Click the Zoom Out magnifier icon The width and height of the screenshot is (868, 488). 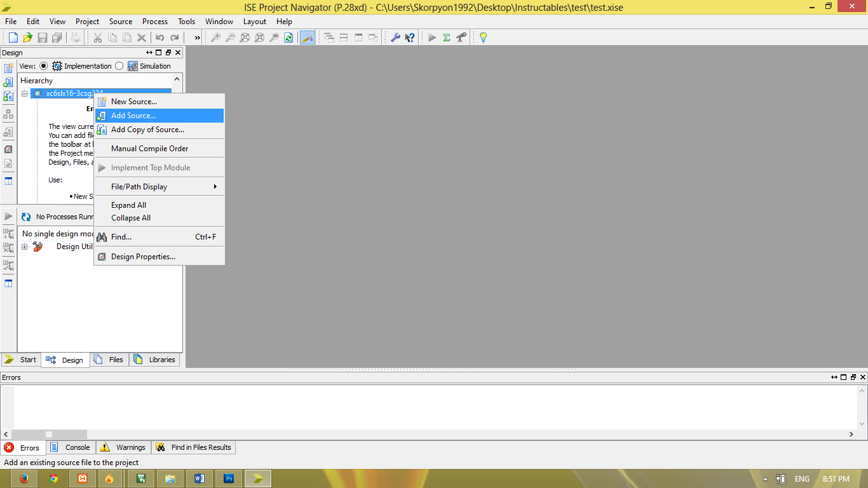point(230,37)
